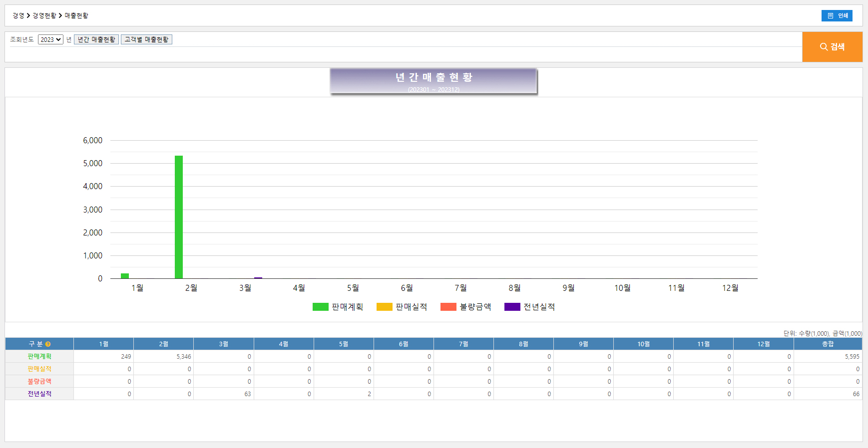Select the 판매계획 row label in table
The image size is (868, 448).
[39, 357]
